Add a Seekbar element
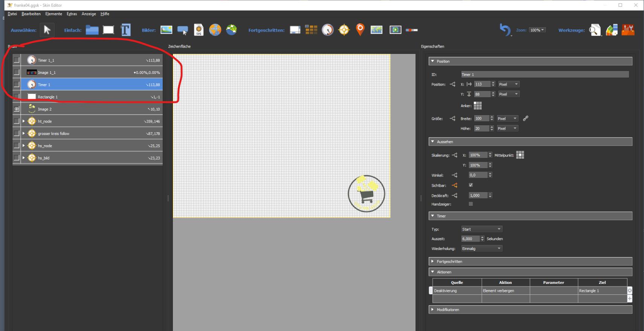Image resolution: width=644 pixels, height=331 pixels. 412,30
